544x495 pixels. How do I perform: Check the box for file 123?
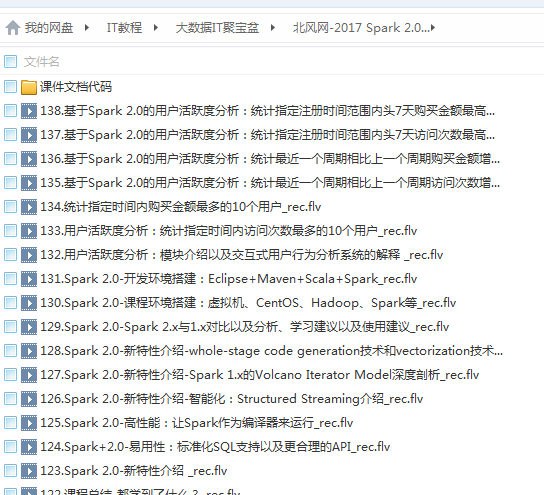pos(10,471)
